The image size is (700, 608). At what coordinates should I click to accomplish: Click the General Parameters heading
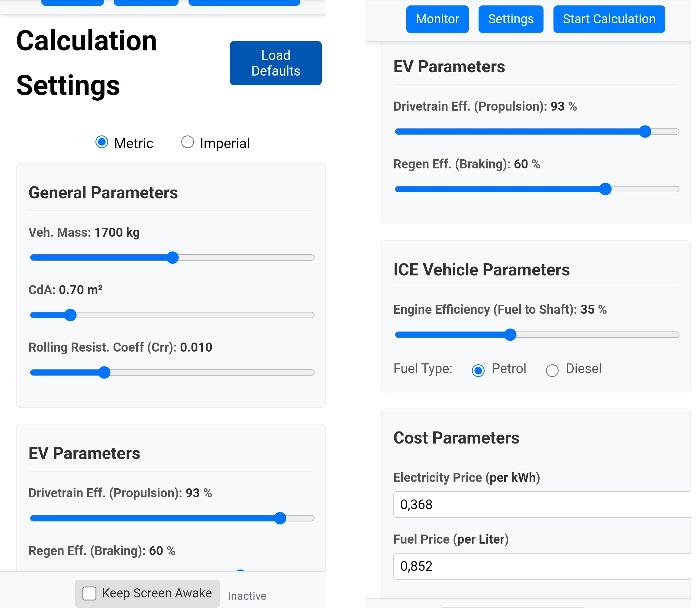[x=103, y=193]
